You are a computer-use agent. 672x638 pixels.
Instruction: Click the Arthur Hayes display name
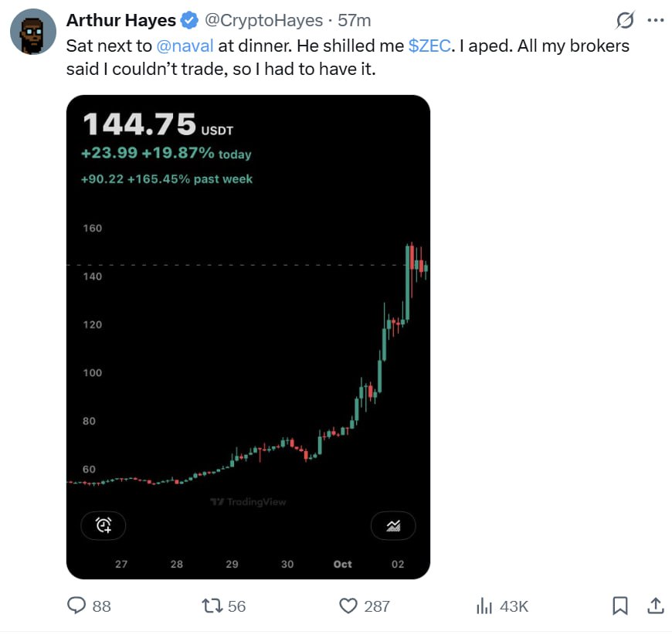point(122,20)
